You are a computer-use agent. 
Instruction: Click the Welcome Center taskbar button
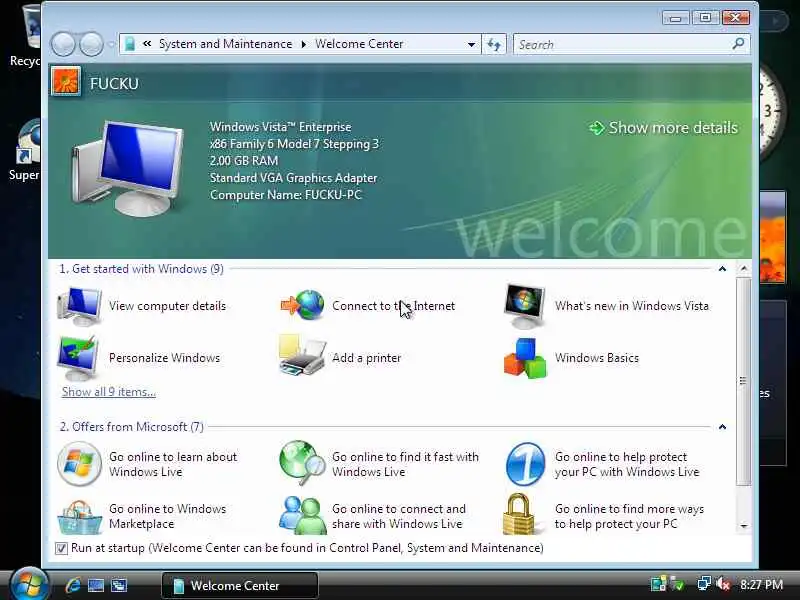(x=240, y=585)
